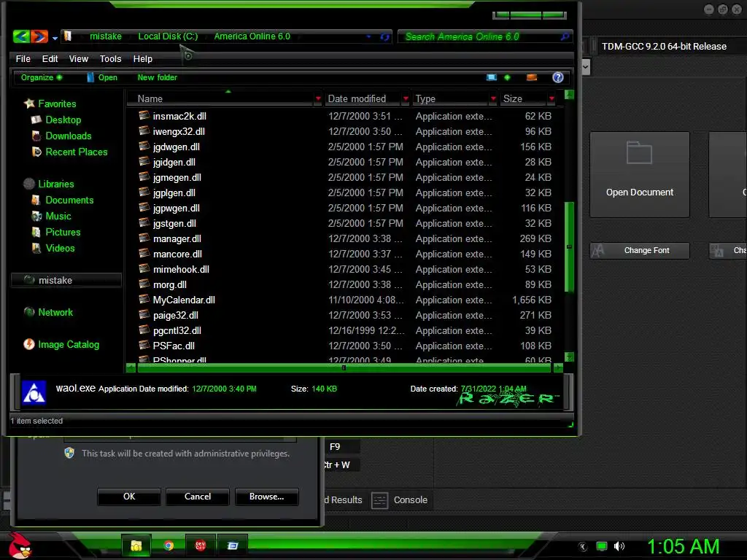Open the recent locations arrow beside navigation buttons
747x560 pixels.
[55, 38]
